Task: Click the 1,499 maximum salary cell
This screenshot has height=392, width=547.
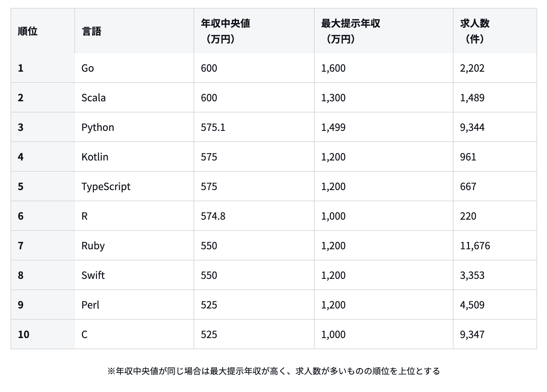Action: click(x=333, y=127)
